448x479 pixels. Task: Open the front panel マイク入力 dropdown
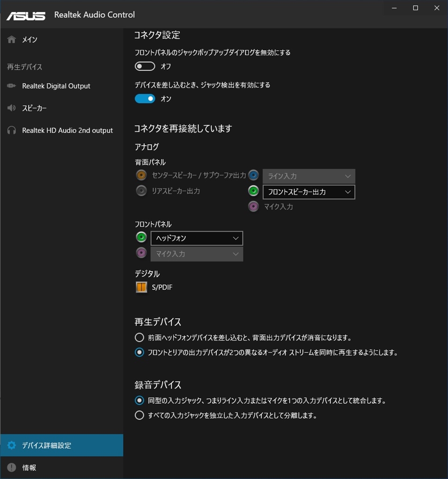point(197,254)
